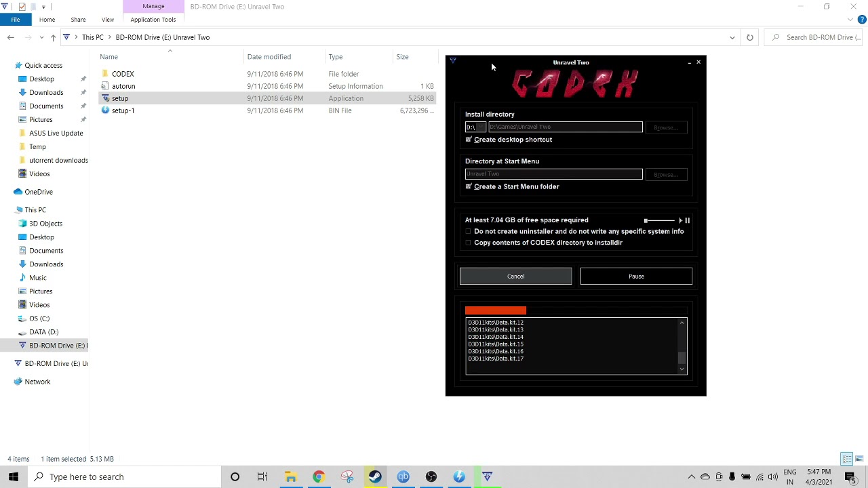
Task: Open the address bar history dropdown
Action: pos(732,37)
